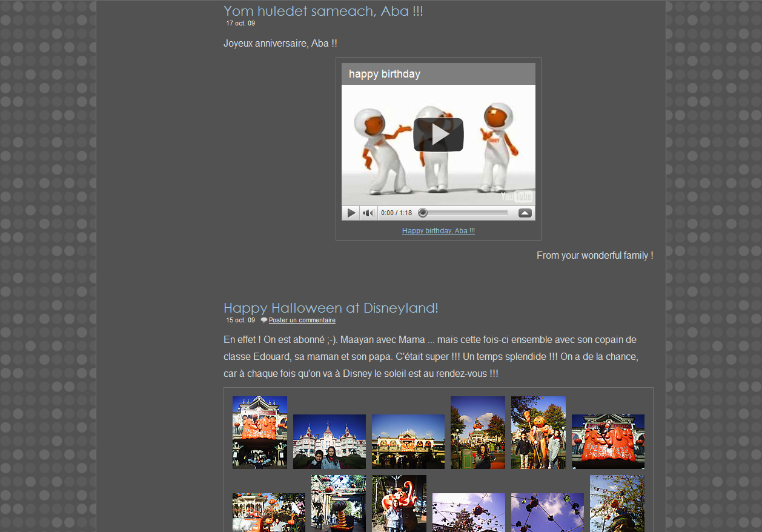
Task: Open the last thumbnail in first row
Action: click(608, 441)
